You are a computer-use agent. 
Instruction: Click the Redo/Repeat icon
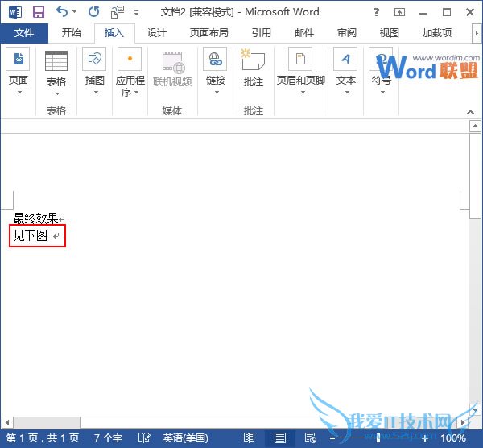pyautogui.click(x=93, y=12)
